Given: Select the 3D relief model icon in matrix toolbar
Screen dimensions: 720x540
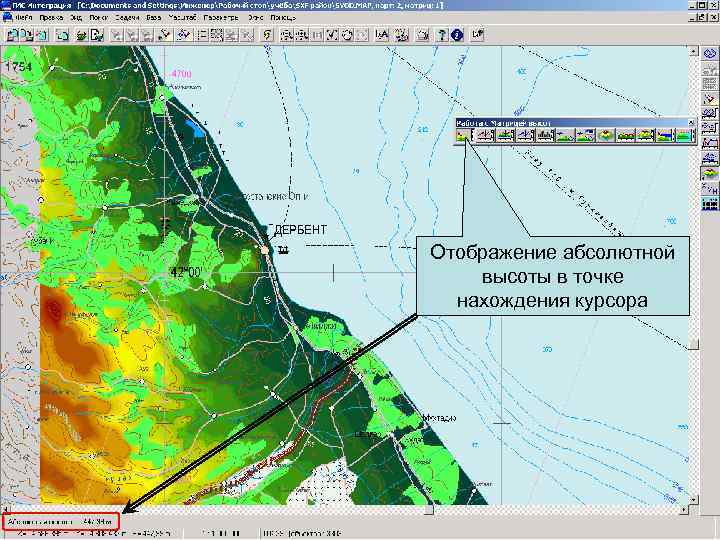Looking at the screenshot, I should coord(603,135).
